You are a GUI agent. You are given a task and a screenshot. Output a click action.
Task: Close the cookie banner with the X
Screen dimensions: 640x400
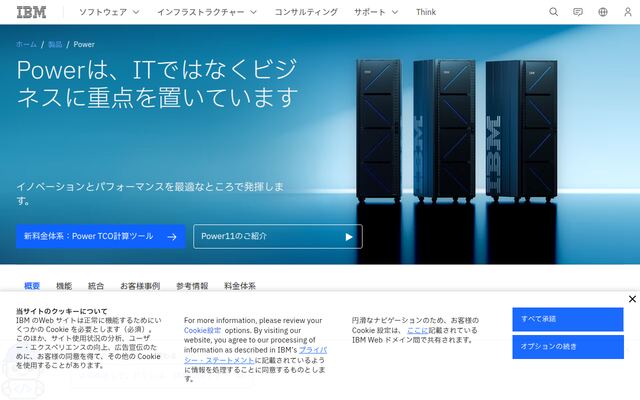coord(632,299)
